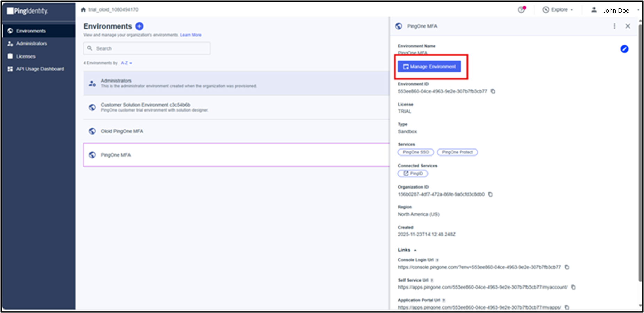The height and width of the screenshot is (313, 644).
Task: Click the PingOne SSO service chip
Action: point(416,152)
